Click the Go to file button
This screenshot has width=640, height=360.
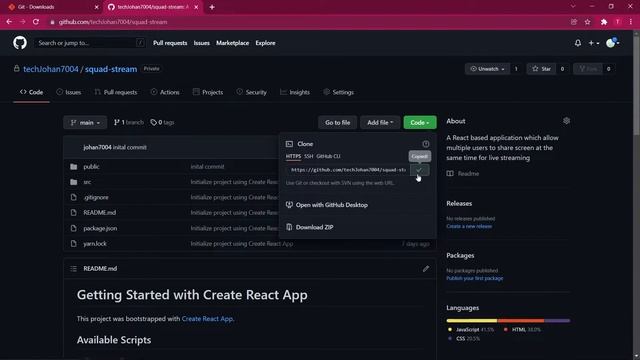pos(338,122)
